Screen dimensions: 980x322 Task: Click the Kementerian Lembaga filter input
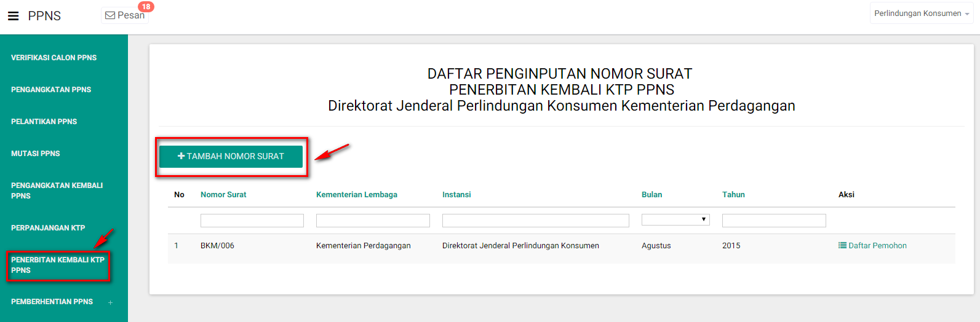point(373,221)
